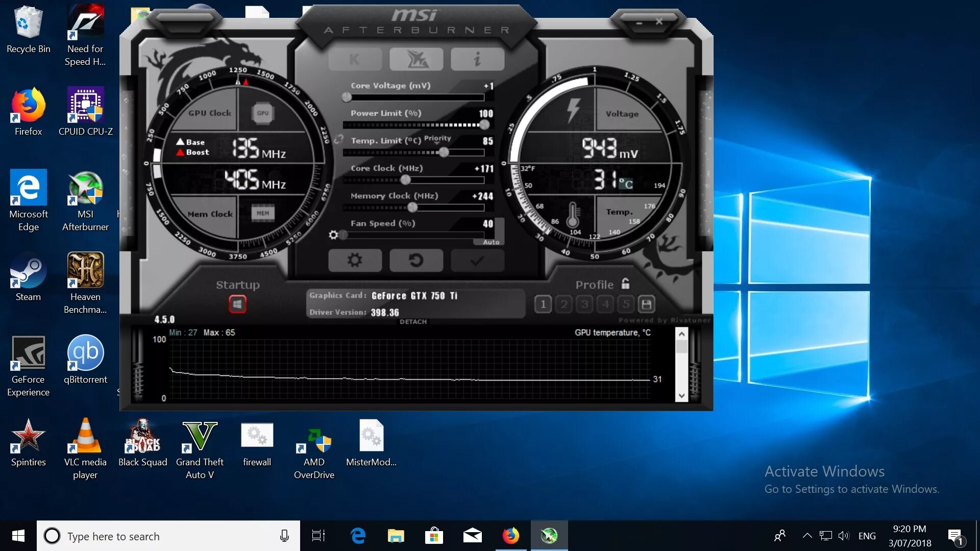
Task: Click the Temp. Limit slider handle
Action: [x=444, y=152]
